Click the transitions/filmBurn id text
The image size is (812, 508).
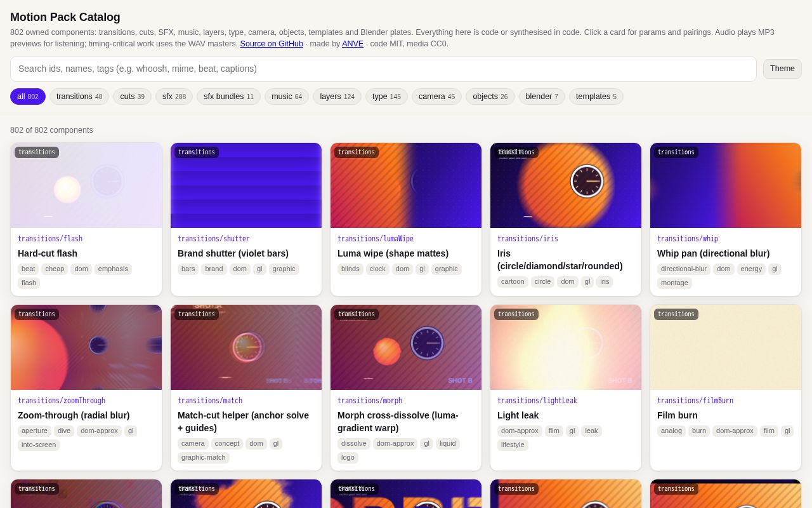pyautogui.click(x=695, y=401)
